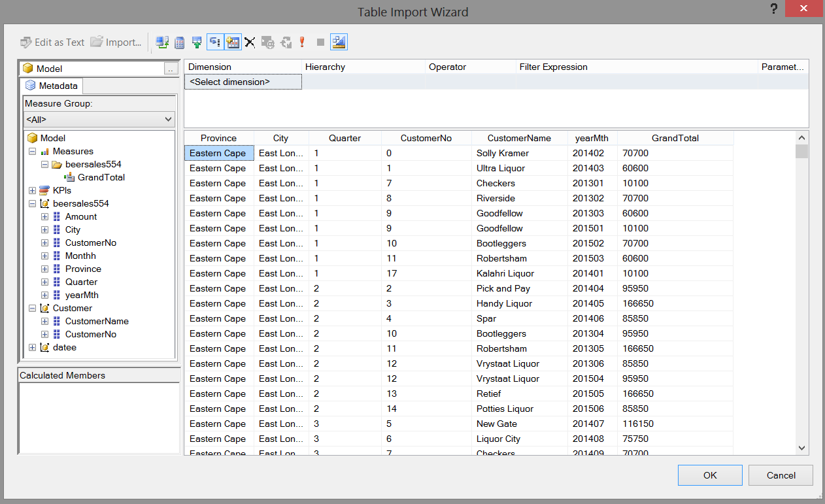Toggle Design Mode in the toolbar
This screenshot has width=825, height=504.
[339, 42]
